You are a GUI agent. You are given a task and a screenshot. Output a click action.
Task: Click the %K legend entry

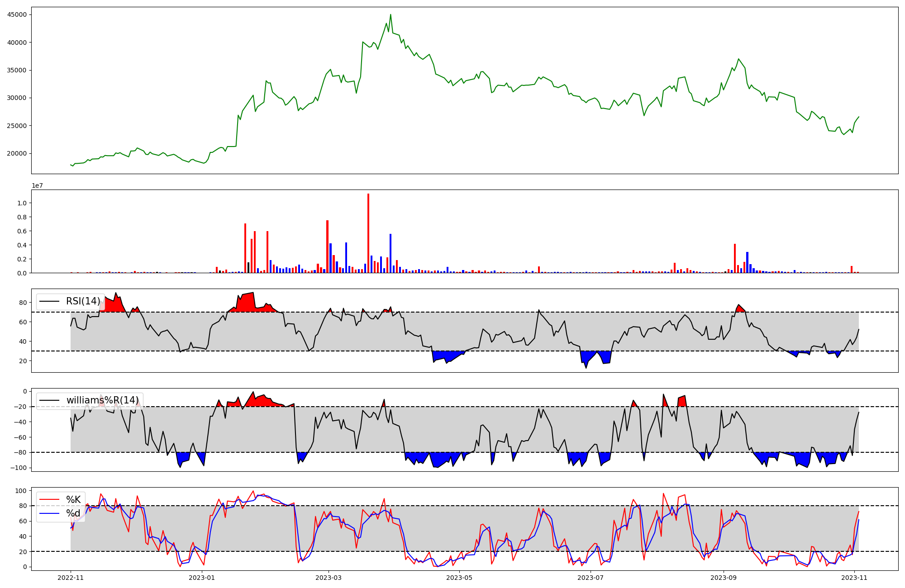pos(73,500)
